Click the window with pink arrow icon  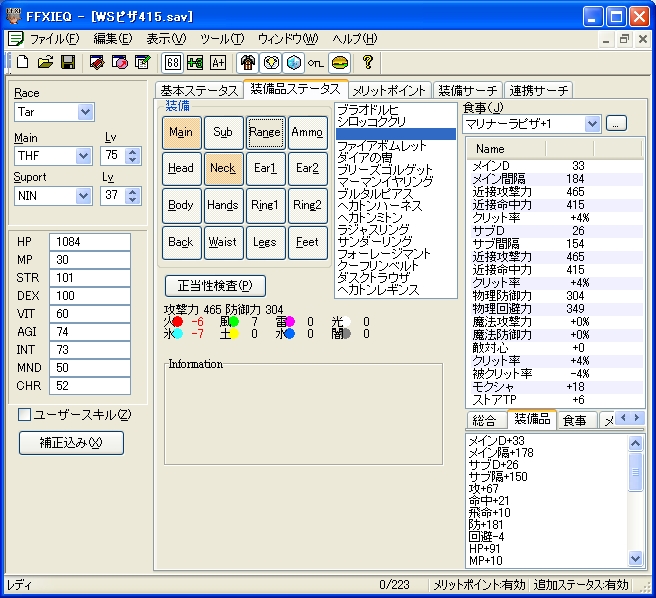(120, 62)
